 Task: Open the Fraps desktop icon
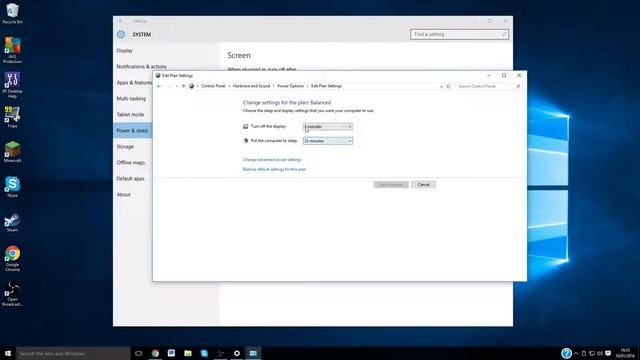(12, 117)
